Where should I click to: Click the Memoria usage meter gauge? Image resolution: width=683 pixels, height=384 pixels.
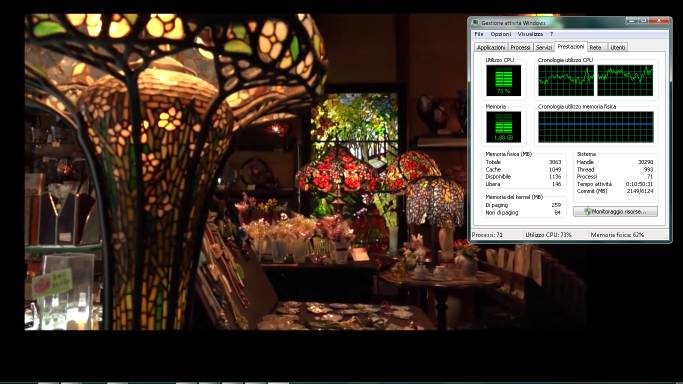point(504,127)
